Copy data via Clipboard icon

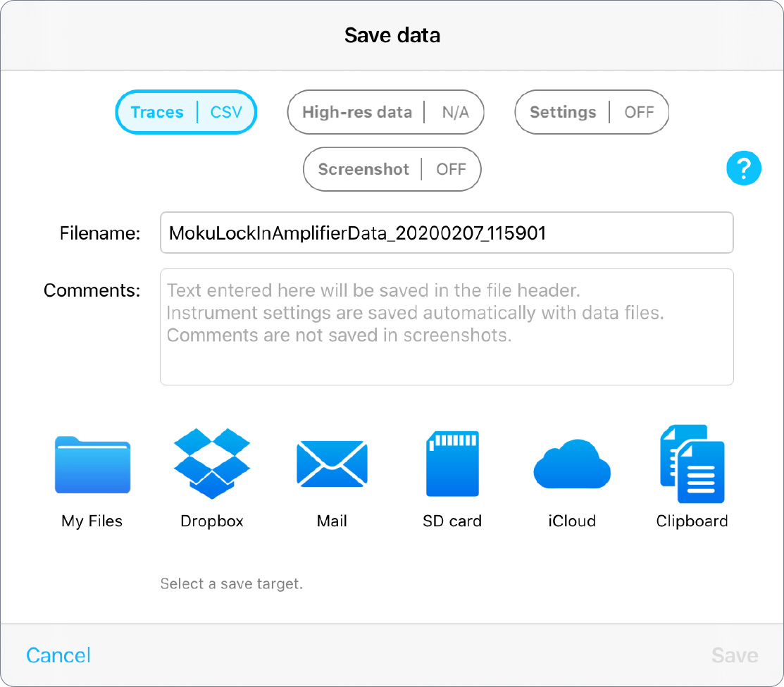[692, 464]
